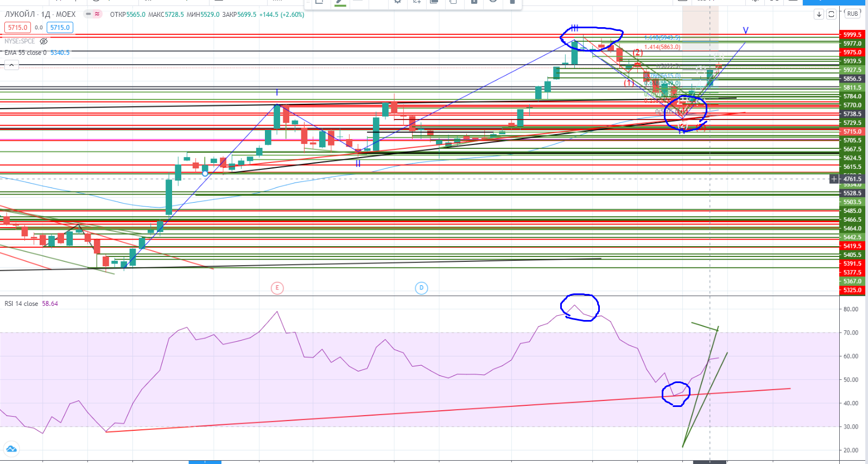Click the down-arrow button beside RUB

pyautogui.click(x=819, y=14)
